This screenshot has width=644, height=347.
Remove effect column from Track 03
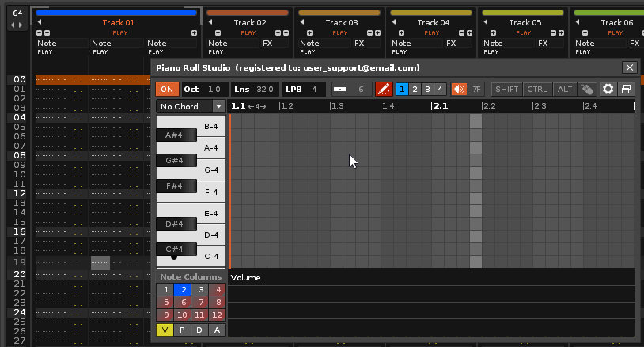pos(369,33)
